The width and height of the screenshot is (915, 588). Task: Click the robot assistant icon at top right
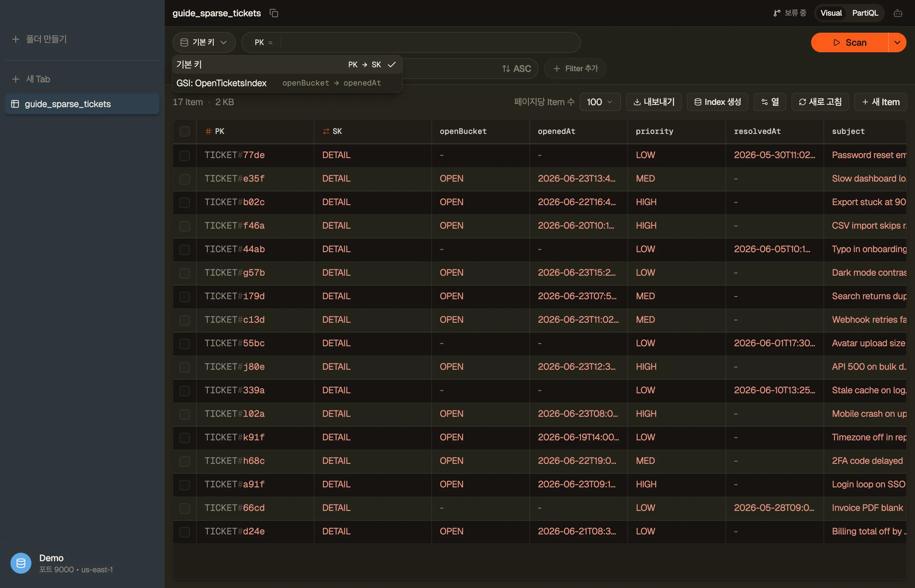pyautogui.click(x=898, y=13)
